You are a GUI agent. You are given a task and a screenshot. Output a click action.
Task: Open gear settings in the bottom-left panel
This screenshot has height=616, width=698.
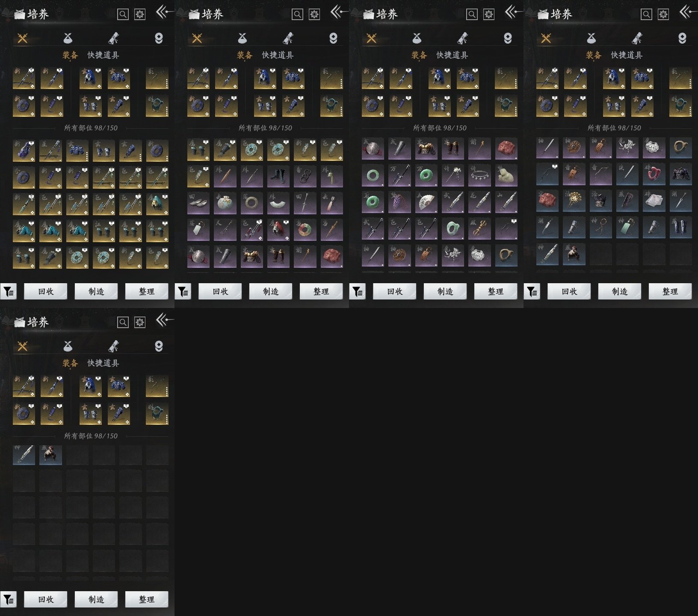(140, 323)
